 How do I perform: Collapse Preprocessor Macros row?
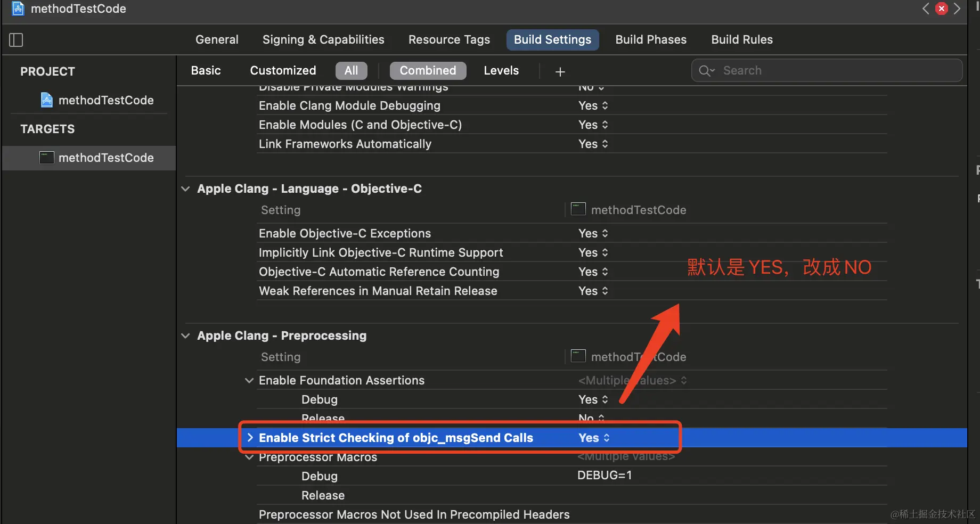tap(249, 457)
